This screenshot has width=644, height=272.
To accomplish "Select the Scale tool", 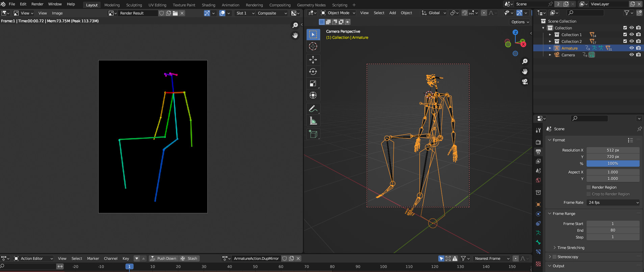I will tap(313, 83).
